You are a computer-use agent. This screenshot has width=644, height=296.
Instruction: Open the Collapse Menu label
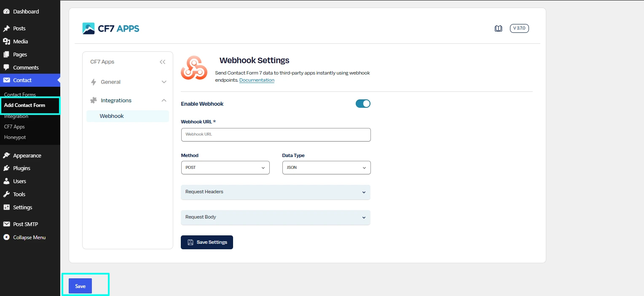click(30, 237)
